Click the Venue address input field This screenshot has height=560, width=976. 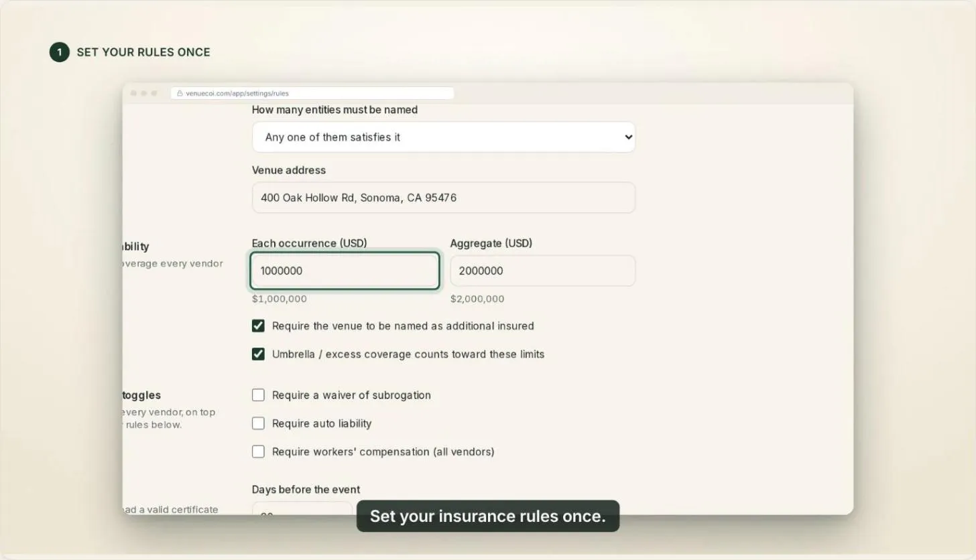(444, 198)
